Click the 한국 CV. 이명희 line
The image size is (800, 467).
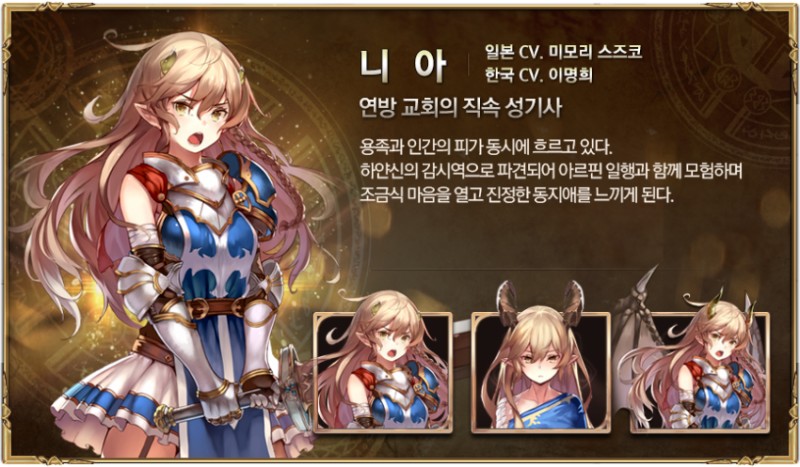coord(539,75)
